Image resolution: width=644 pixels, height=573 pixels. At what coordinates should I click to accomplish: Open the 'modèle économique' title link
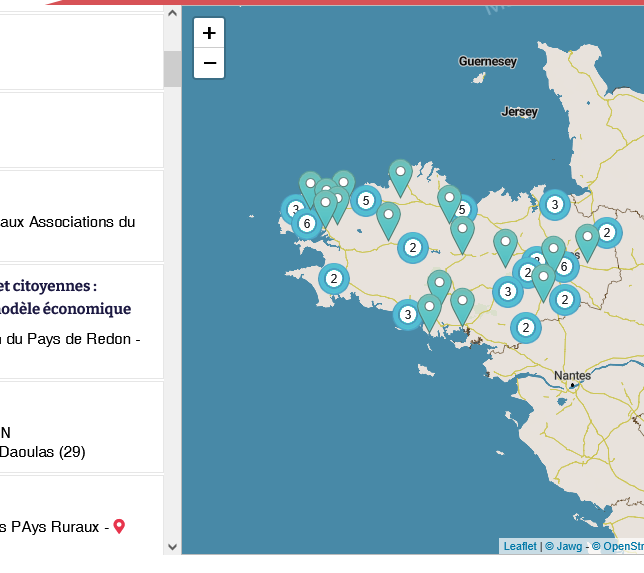(x=66, y=308)
